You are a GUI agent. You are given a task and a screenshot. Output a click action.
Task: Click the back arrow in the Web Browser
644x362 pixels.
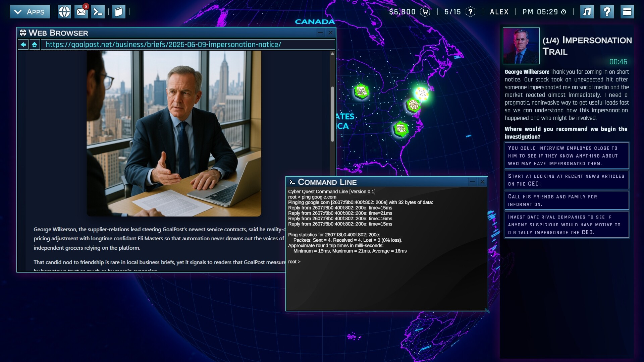tap(22, 44)
